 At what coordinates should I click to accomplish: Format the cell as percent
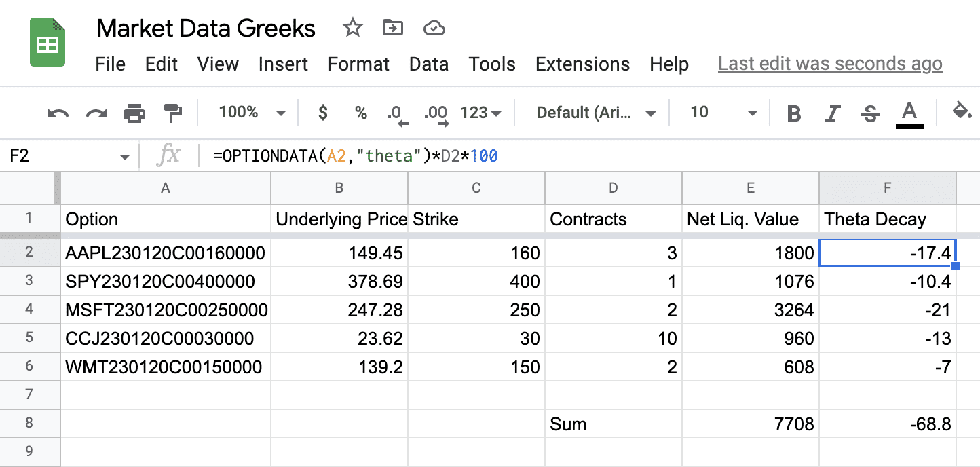point(360,113)
